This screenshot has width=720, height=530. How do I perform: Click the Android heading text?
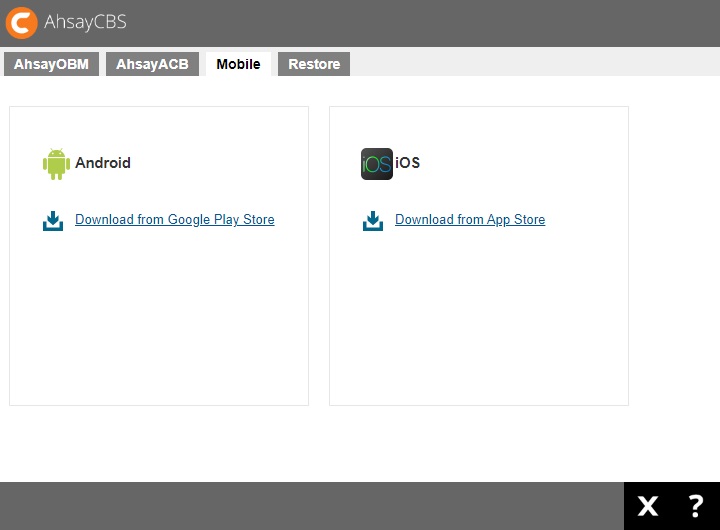(103, 163)
